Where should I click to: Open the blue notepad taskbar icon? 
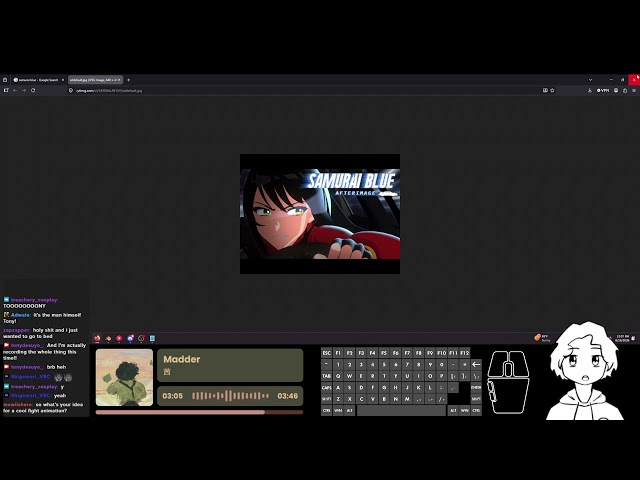click(x=152, y=338)
